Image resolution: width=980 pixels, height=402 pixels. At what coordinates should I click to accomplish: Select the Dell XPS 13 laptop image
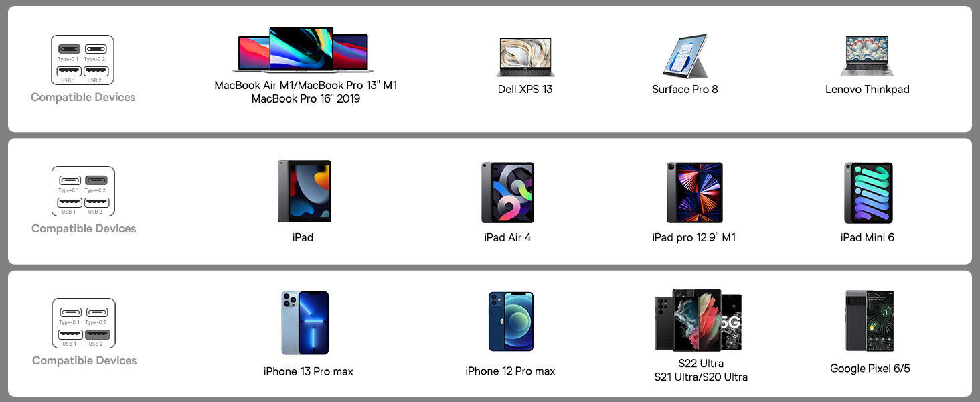(x=525, y=57)
